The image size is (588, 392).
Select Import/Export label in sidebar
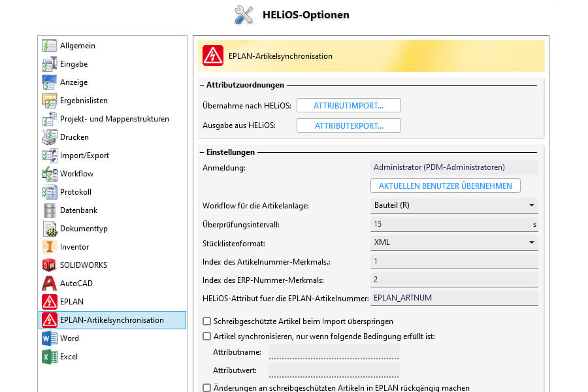[84, 155]
